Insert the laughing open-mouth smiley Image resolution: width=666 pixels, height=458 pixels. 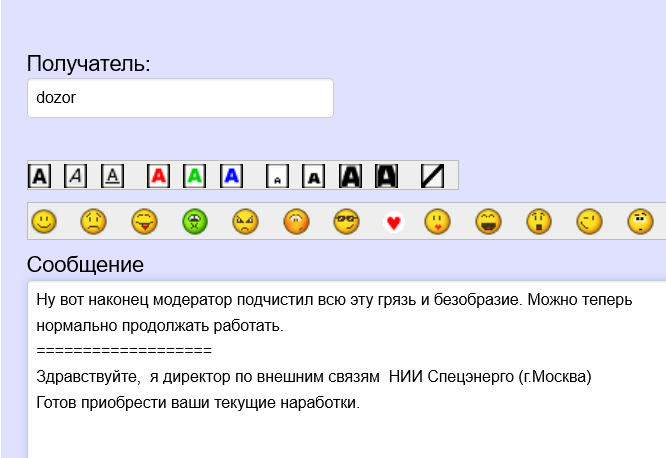tap(488, 221)
